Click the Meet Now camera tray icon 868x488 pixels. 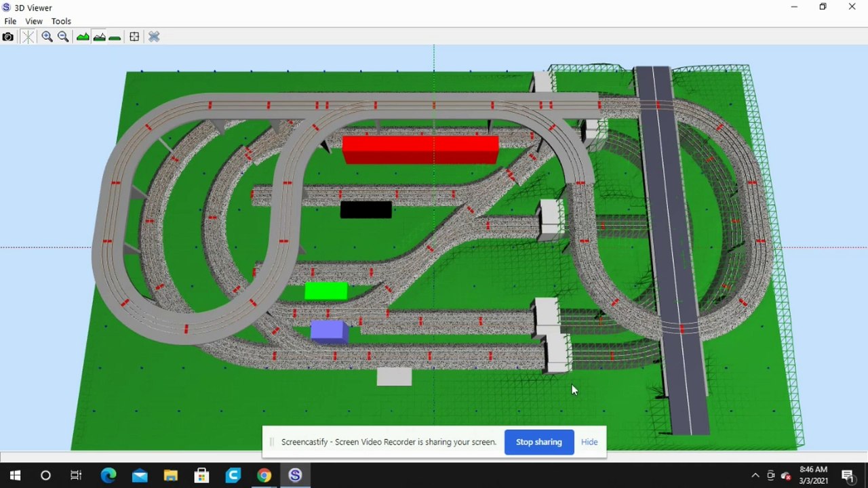click(x=771, y=476)
